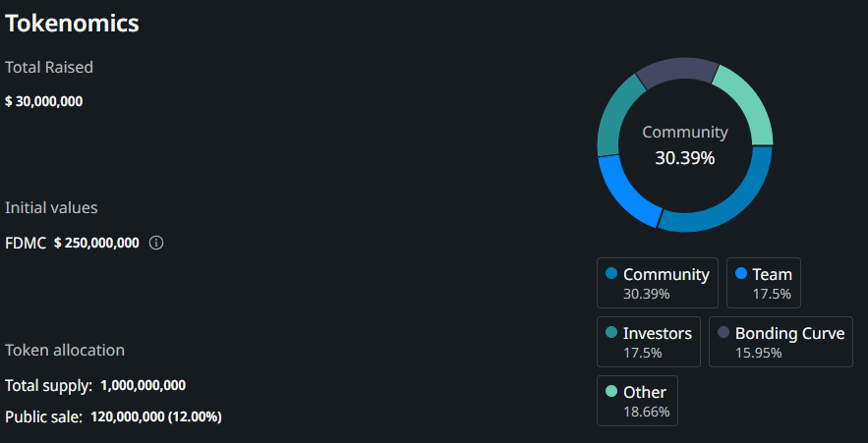Screen dimensions: 868x443
Task: Select the Community legend color dot
Action: tap(611, 273)
